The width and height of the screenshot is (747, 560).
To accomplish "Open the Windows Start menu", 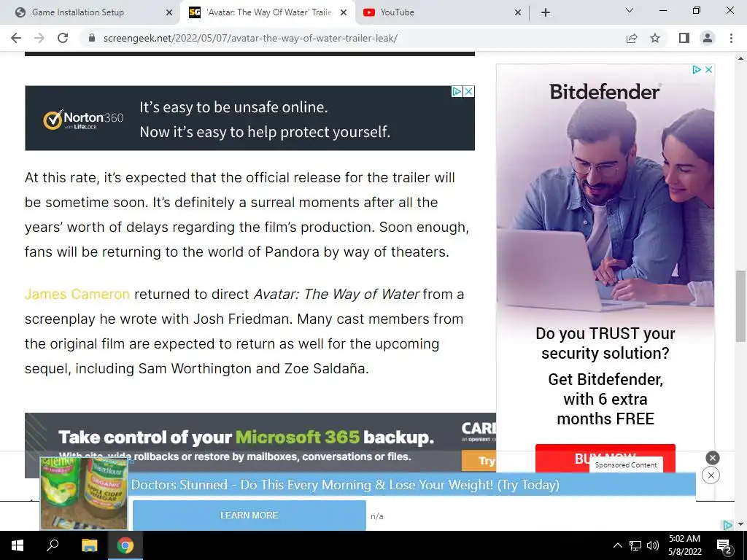I will coord(18,545).
